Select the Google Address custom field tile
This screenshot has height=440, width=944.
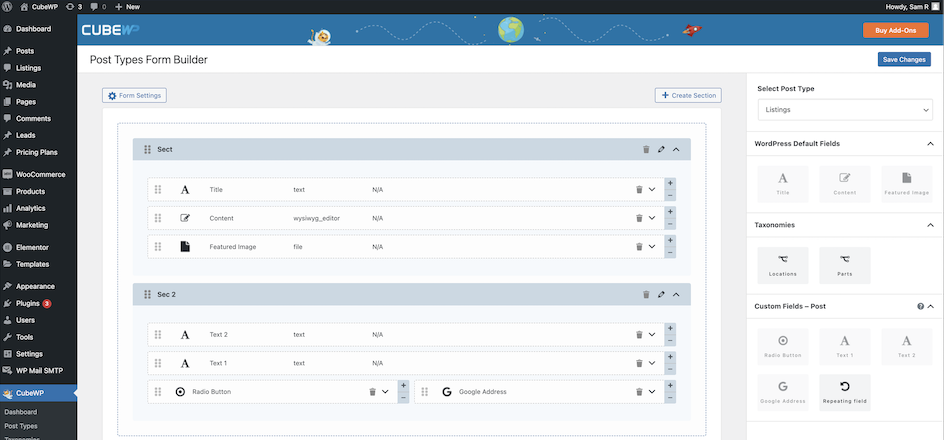[x=783, y=392]
